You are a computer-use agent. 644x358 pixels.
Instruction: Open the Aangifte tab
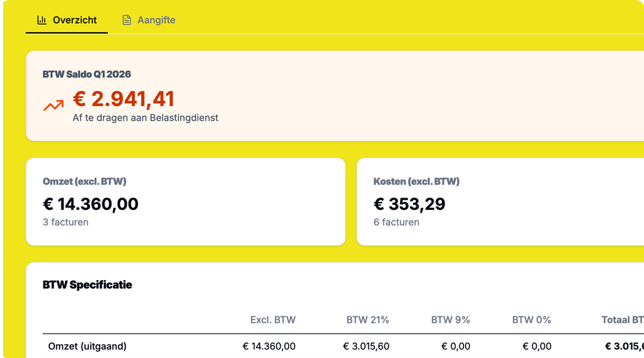point(156,20)
